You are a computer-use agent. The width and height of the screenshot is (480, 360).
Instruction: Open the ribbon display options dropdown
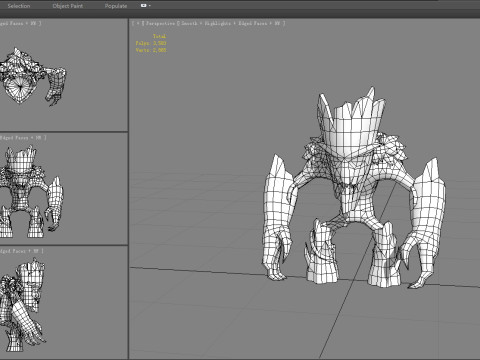pos(145,6)
